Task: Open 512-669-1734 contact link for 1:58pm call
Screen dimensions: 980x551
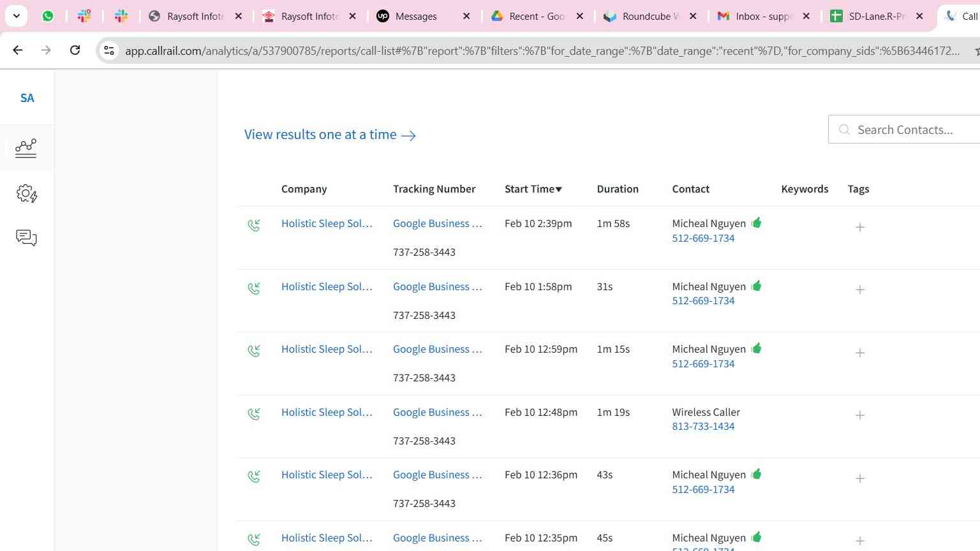Action: [x=703, y=300]
